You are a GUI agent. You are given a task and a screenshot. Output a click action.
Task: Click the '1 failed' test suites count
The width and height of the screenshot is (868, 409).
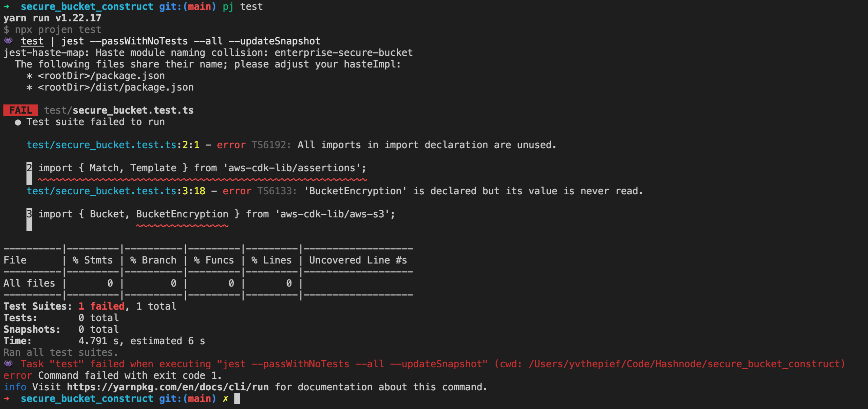click(101, 306)
